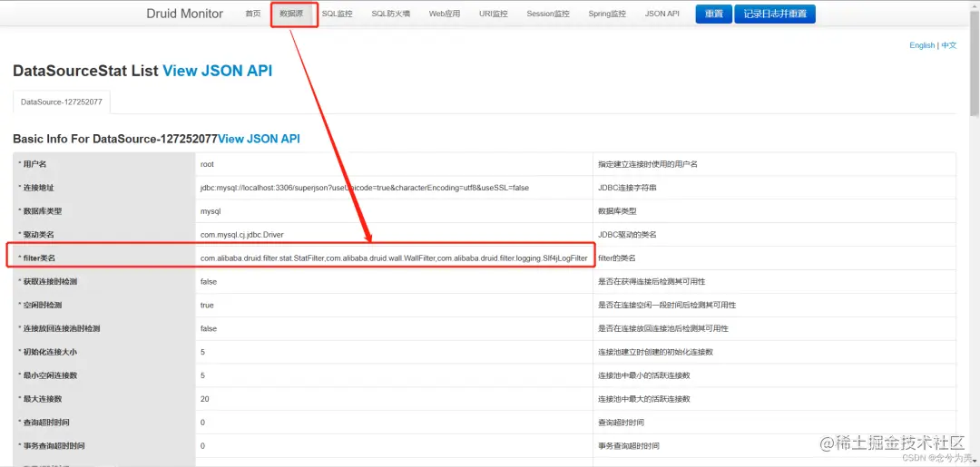This screenshot has height=467, width=980.
Task: Click the description filter的类名
Action: coord(617,258)
